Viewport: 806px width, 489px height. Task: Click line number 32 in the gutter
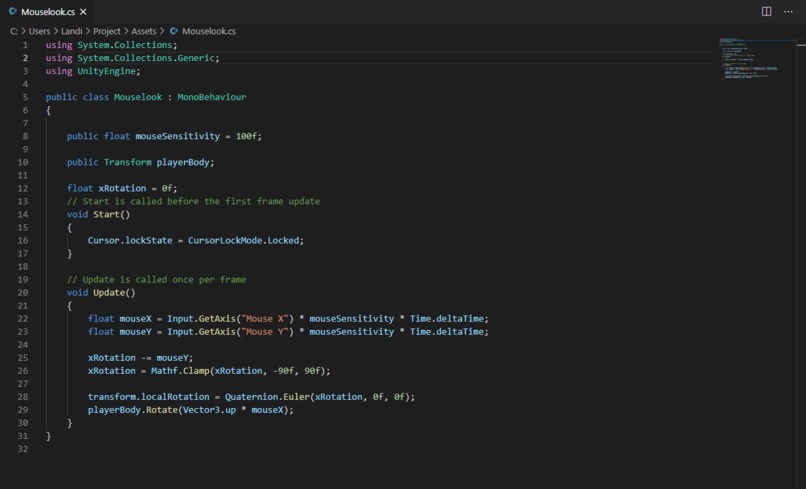point(23,448)
